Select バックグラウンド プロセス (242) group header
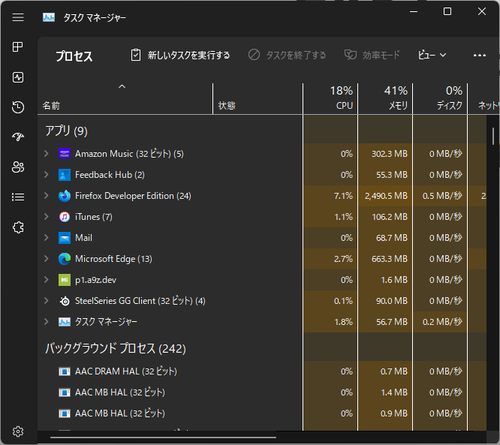 click(115, 349)
